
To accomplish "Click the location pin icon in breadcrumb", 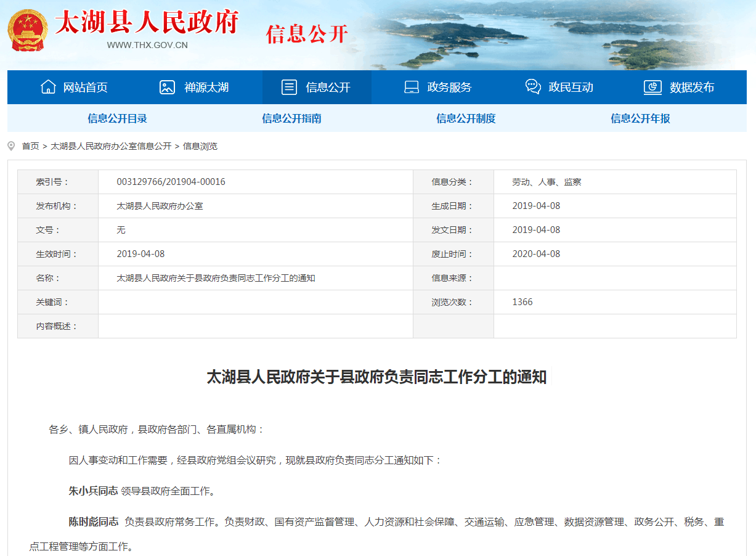I will coord(11,146).
